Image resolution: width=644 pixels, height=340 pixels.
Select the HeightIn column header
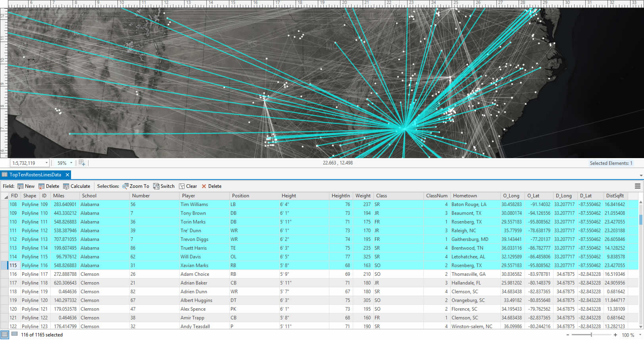pyautogui.click(x=341, y=196)
